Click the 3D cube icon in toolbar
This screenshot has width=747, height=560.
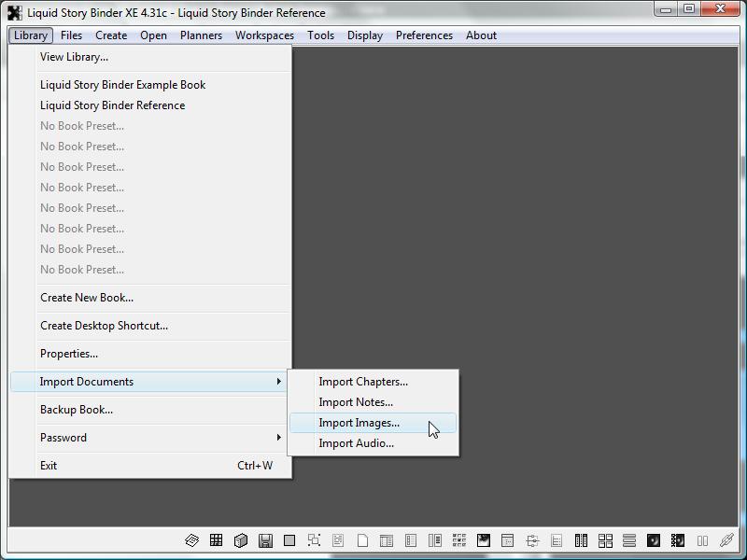tap(241, 540)
